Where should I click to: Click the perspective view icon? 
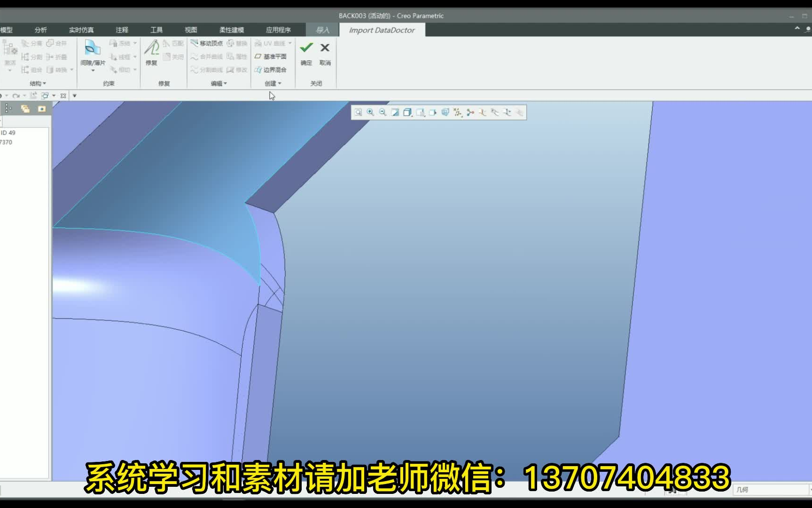click(445, 112)
